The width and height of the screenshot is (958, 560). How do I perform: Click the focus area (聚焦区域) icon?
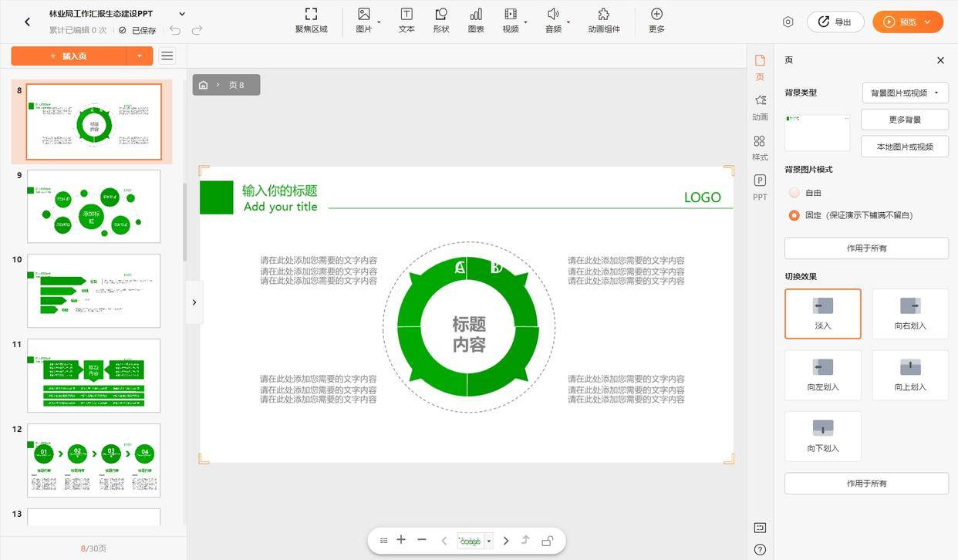(311, 14)
